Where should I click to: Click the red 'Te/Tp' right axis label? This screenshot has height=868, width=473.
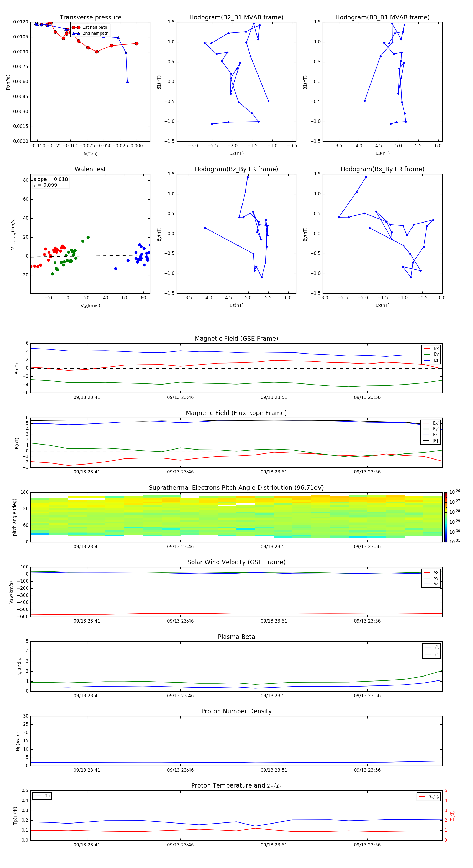tap(453, 815)
